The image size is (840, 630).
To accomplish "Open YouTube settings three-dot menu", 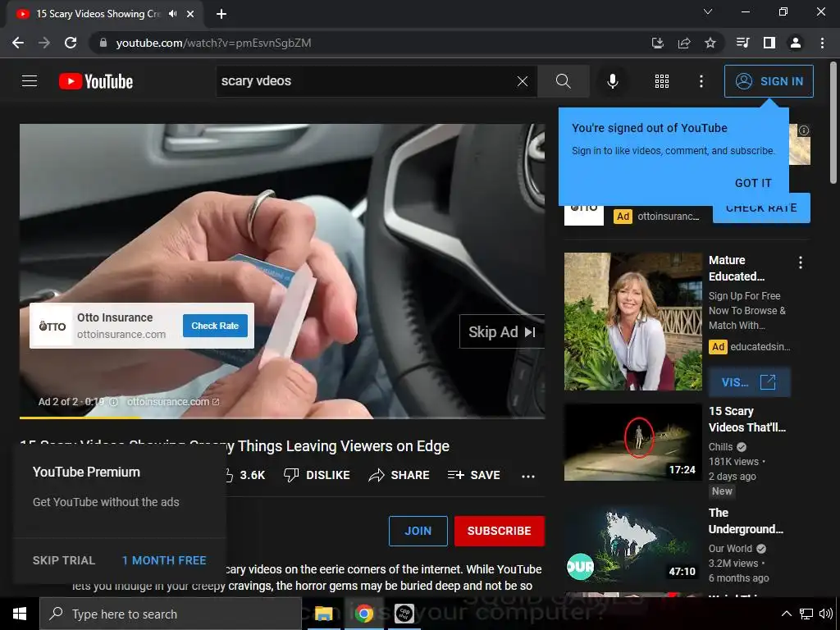I will click(701, 81).
